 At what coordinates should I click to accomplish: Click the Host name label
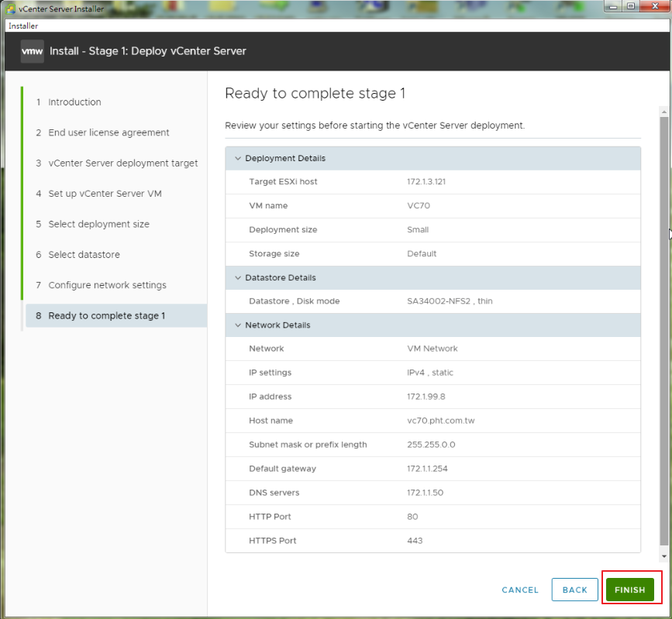coord(271,421)
